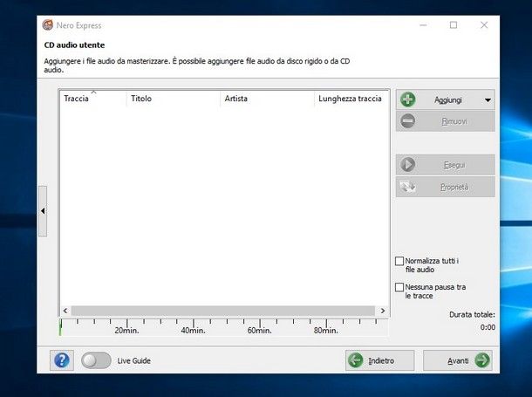
Task: Open the blue question mark help icon
Action: [62, 360]
